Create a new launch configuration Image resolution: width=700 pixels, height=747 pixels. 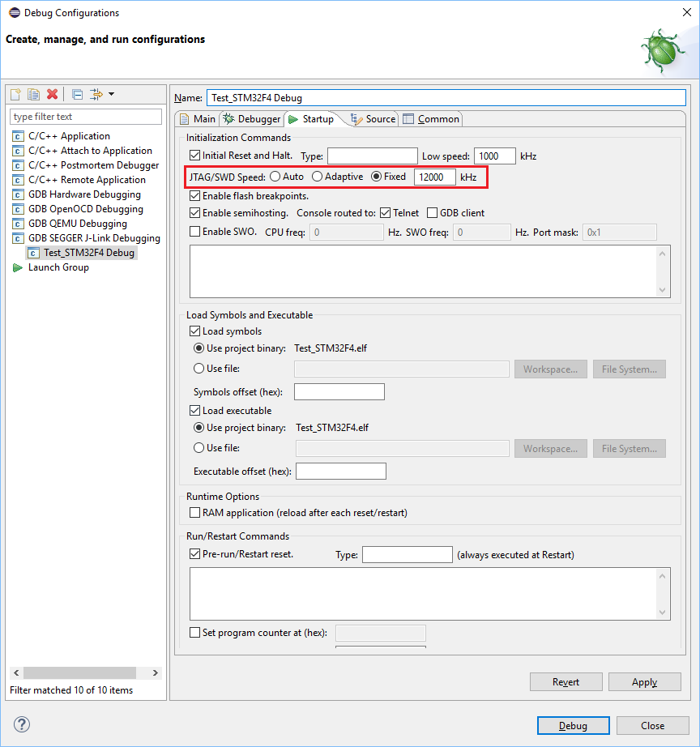[15, 94]
